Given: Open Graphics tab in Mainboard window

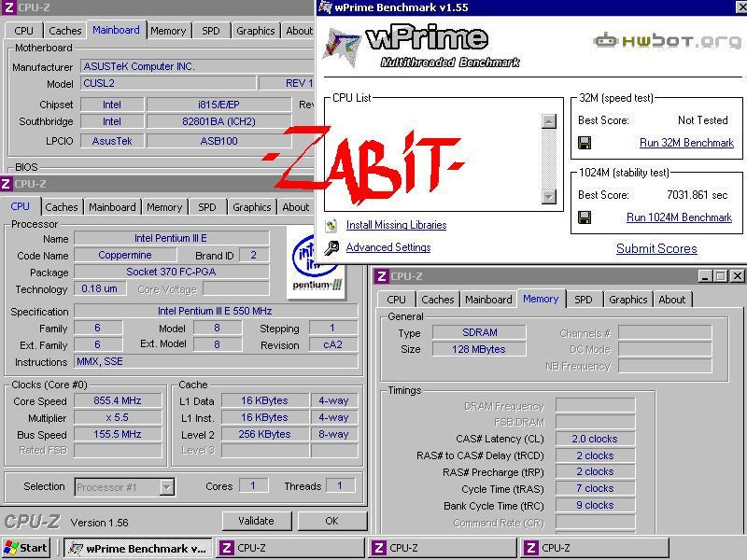Looking at the screenshot, I should (x=255, y=31).
